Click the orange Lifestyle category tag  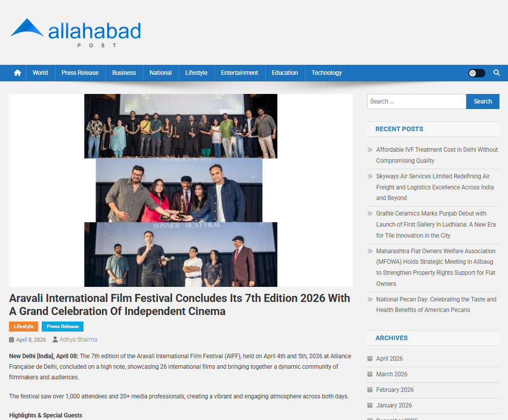24,327
